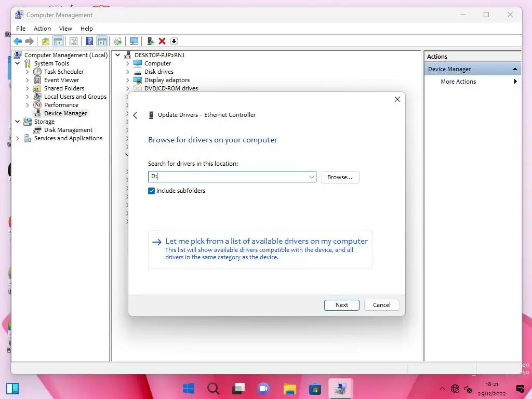Image resolution: width=532 pixels, height=399 pixels.
Task: Expand the Display adaptors category
Action: (128, 80)
